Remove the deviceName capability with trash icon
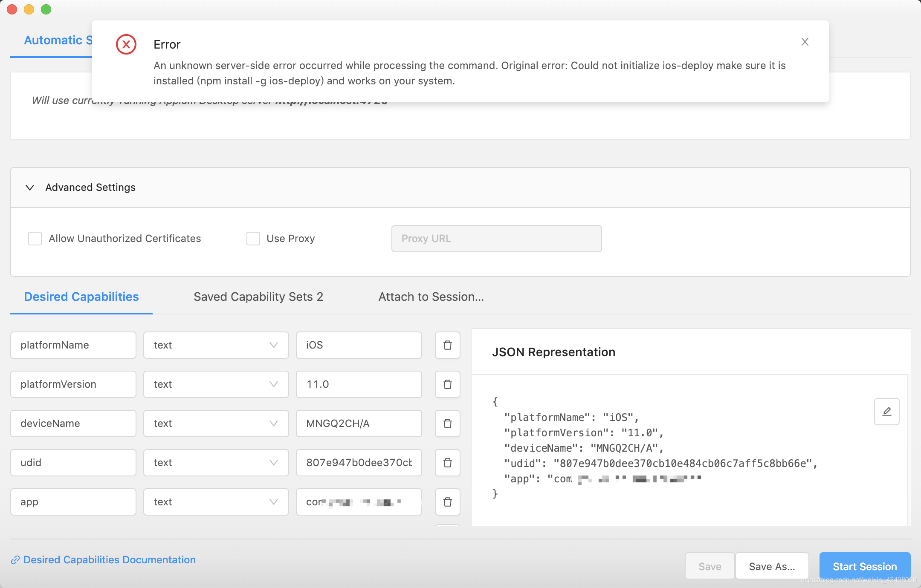Image resolution: width=921 pixels, height=588 pixels. point(447,424)
